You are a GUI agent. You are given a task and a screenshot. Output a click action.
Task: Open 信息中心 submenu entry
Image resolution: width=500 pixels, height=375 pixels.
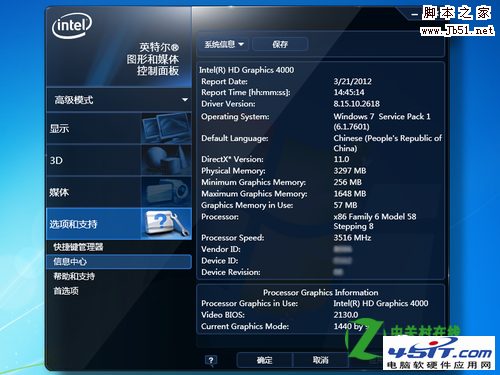[119, 262]
